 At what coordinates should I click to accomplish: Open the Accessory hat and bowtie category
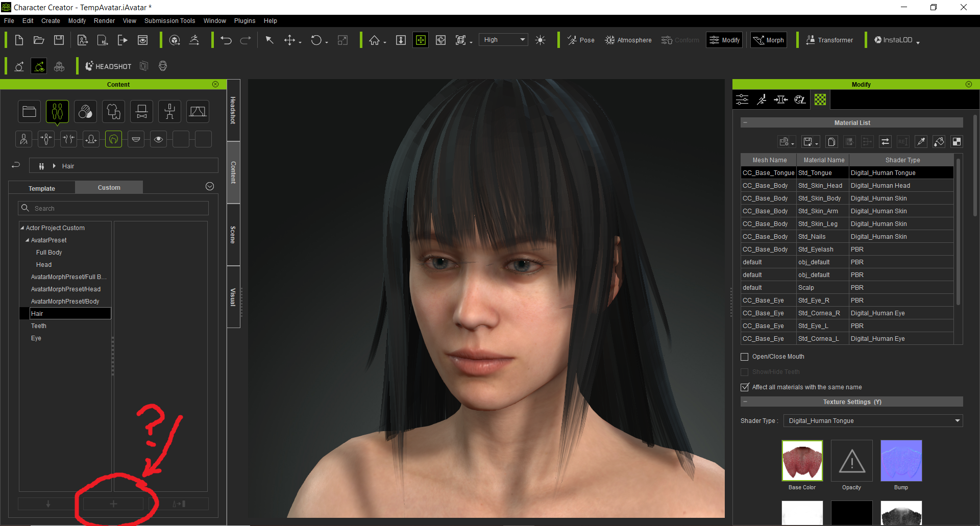pos(141,112)
